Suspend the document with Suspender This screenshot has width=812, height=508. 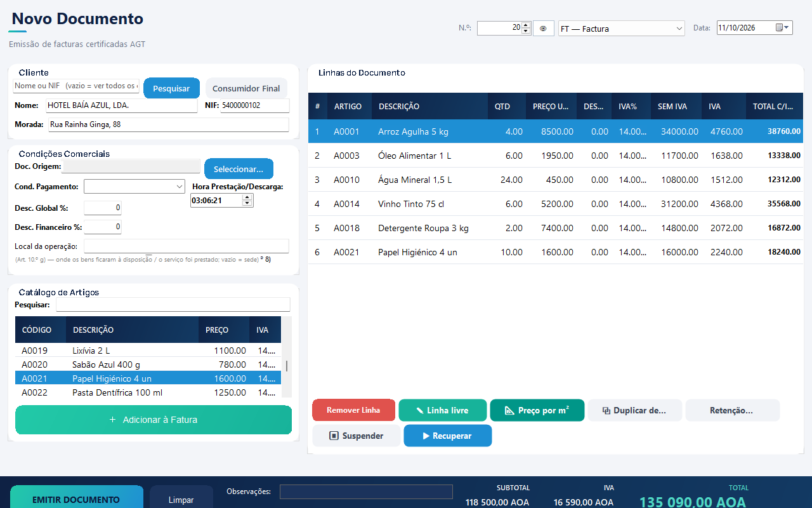357,436
